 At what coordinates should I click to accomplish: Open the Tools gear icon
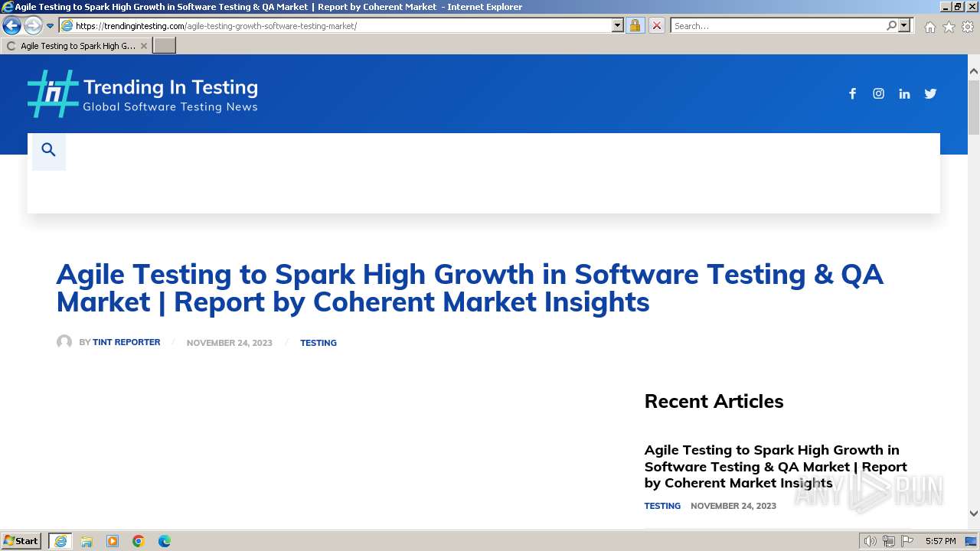coord(968,27)
